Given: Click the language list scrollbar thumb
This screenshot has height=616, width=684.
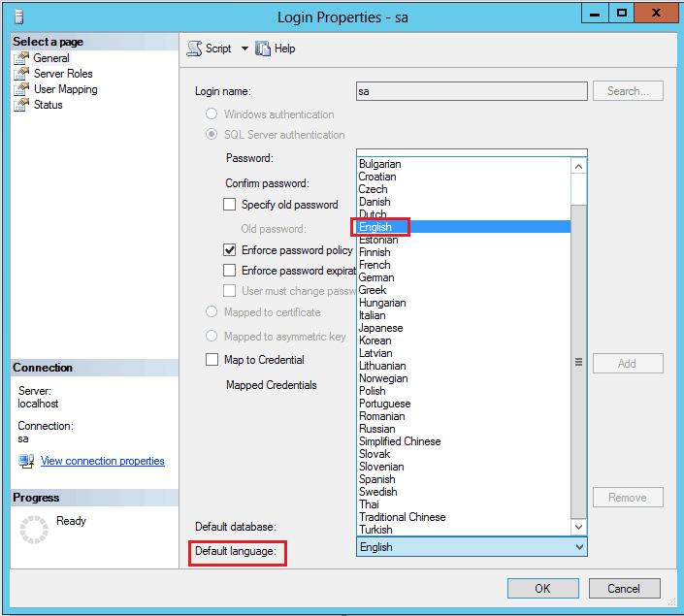Looking at the screenshot, I should [x=579, y=362].
